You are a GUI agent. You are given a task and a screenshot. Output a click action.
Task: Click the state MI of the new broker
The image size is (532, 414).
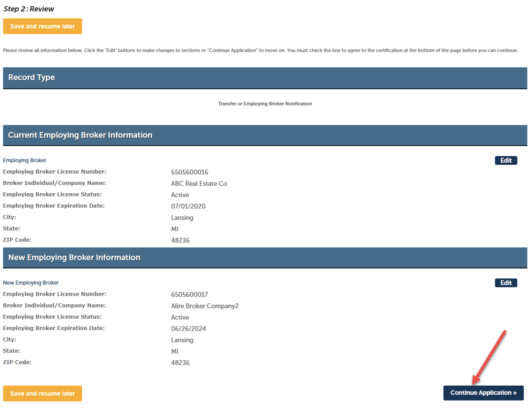coord(175,352)
